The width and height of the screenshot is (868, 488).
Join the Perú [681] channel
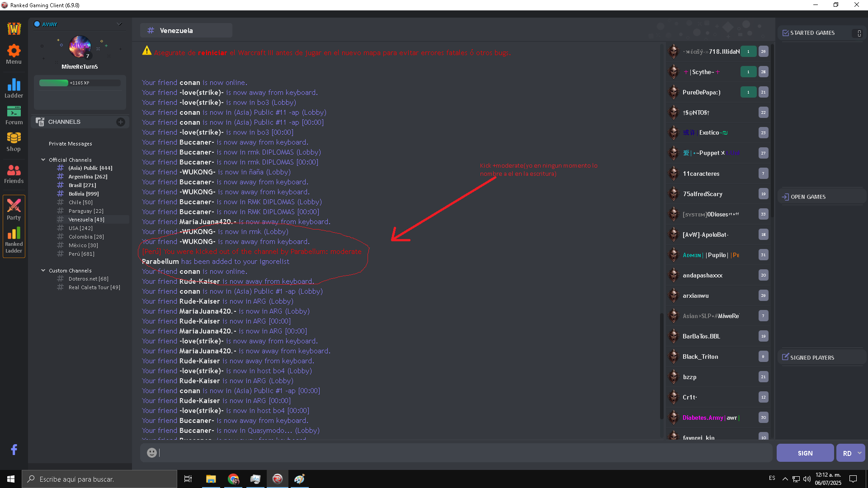point(81,254)
